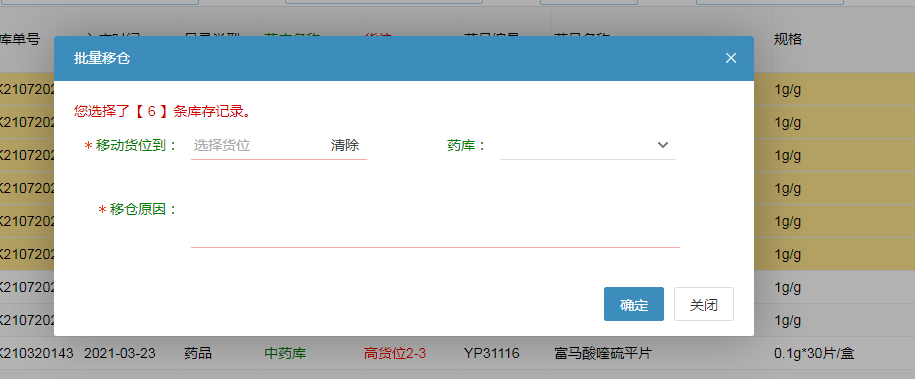The image size is (915, 379).
Task: Click the 2021-03-23 date cell
Action: click(120, 353)
